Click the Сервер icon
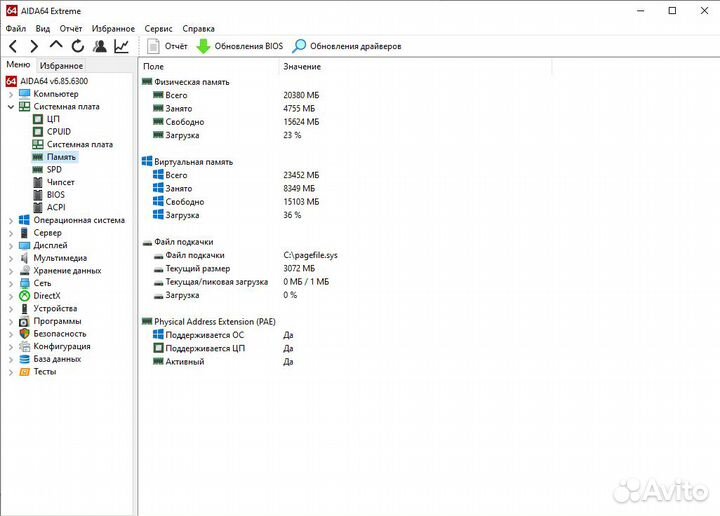 [x=24, y=233]
